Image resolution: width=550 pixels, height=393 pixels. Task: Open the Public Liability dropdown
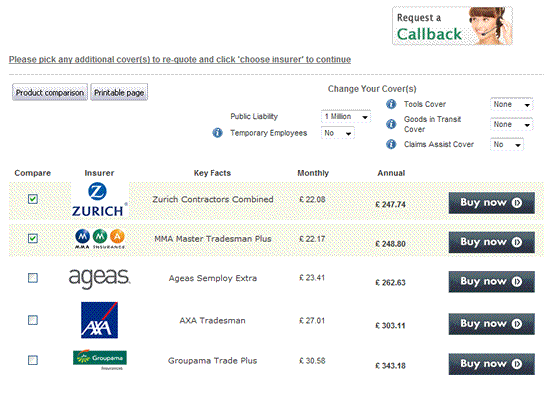346,116
